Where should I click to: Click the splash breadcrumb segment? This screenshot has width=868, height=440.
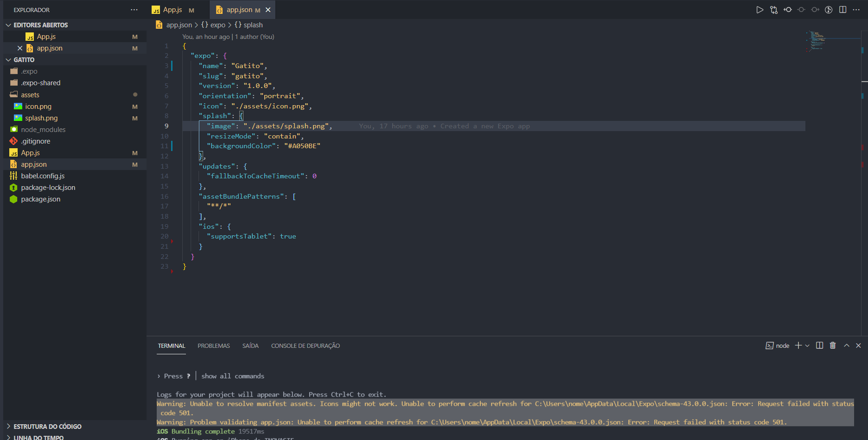pyautogui.click(x=249, y=25)
